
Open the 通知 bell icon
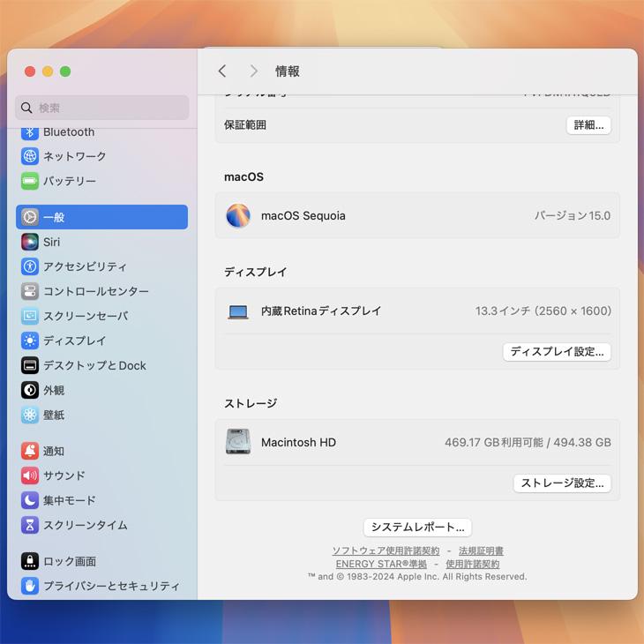click(x=30, y=451)
